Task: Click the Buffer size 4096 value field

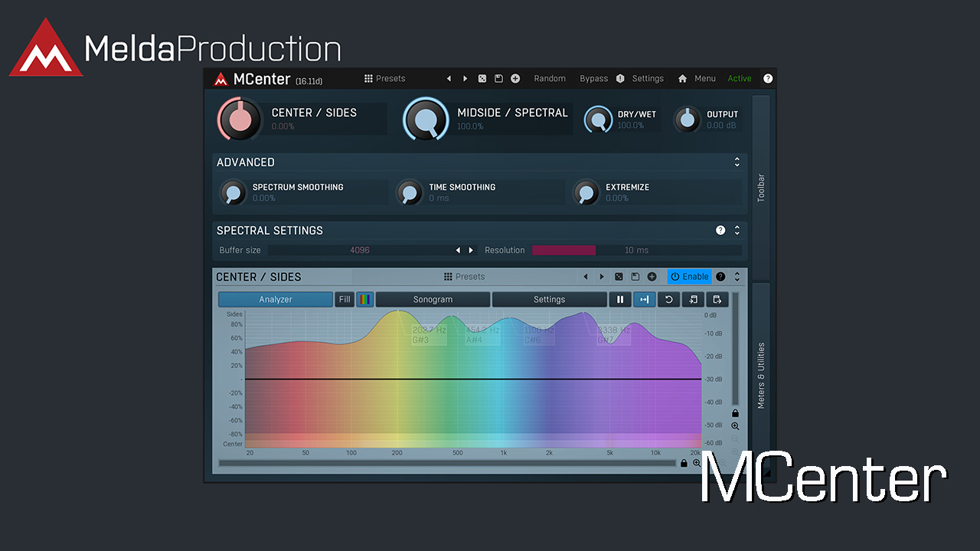Action: point(360,250)
